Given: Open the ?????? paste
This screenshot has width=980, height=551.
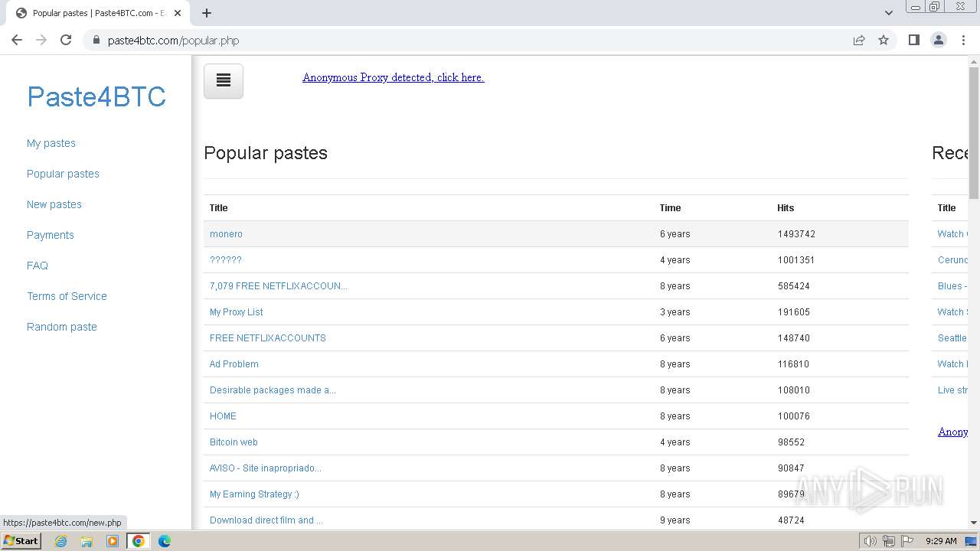Looking at the screenshot, I should (x=226, y=260).
